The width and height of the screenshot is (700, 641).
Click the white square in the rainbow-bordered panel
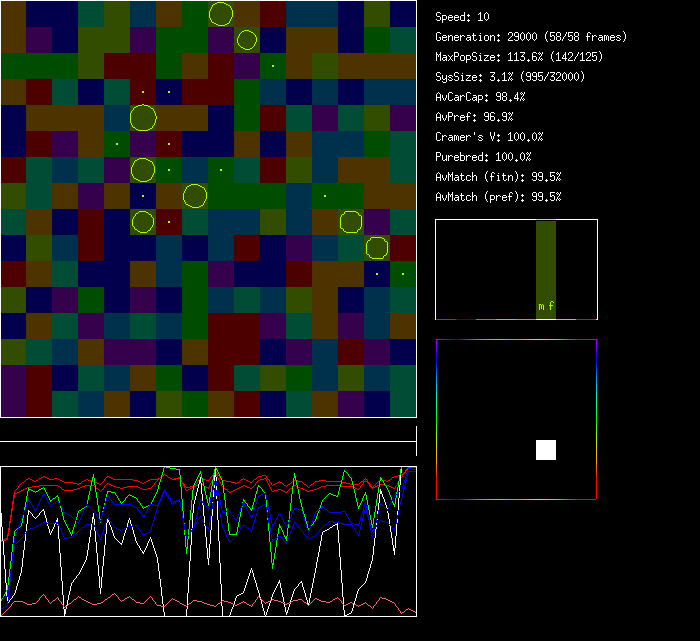click(x=546, y=450)
